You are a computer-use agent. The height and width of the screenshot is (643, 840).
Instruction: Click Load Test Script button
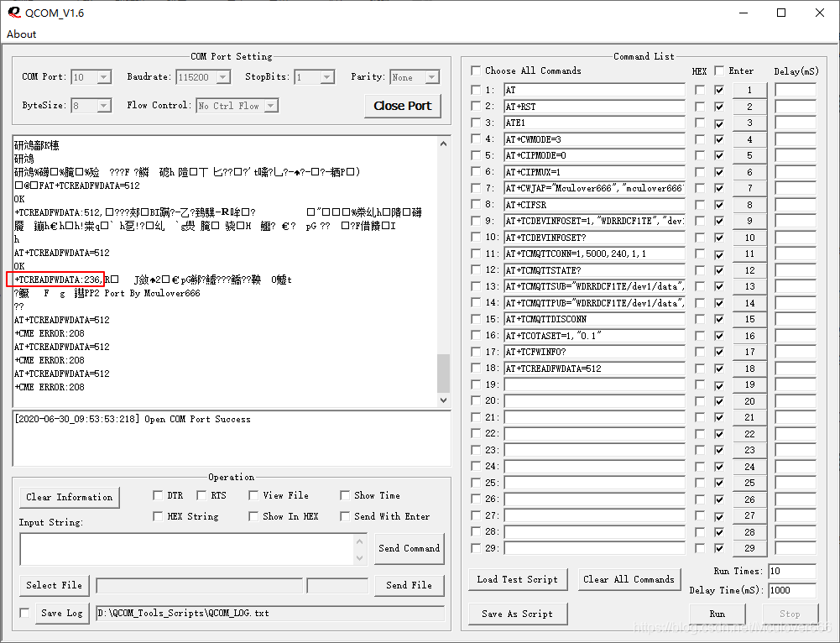pos(518,580)
